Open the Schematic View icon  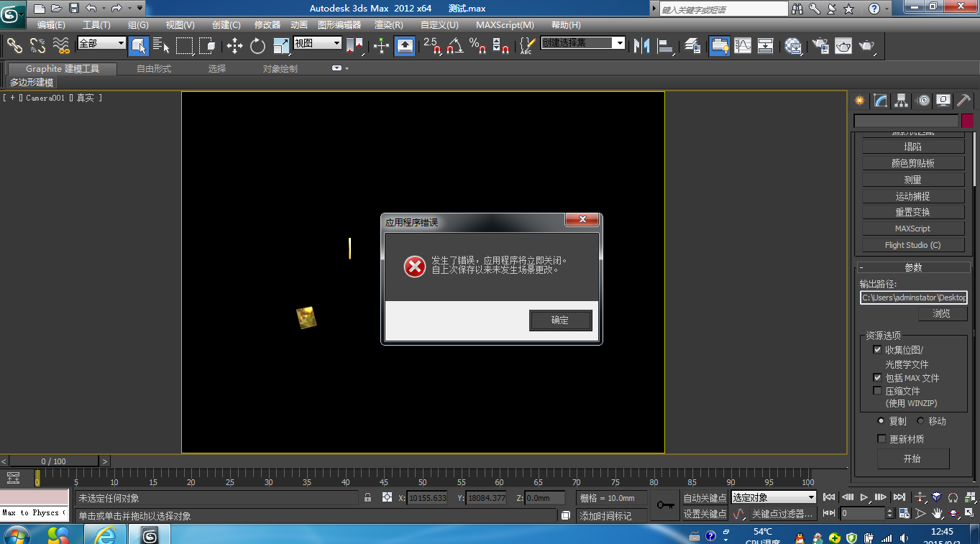(766, 46)
